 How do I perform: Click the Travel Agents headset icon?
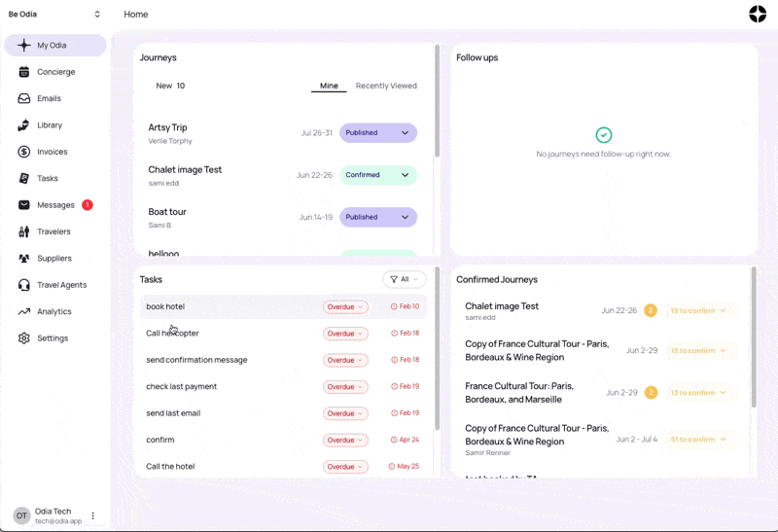coord(23,285)
